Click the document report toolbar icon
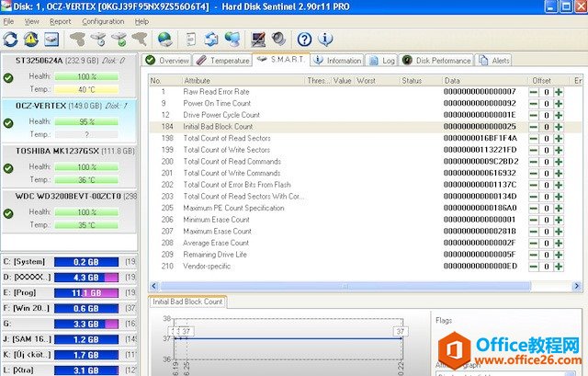This screenshot has height=376, width=588. tap(191, 39)
